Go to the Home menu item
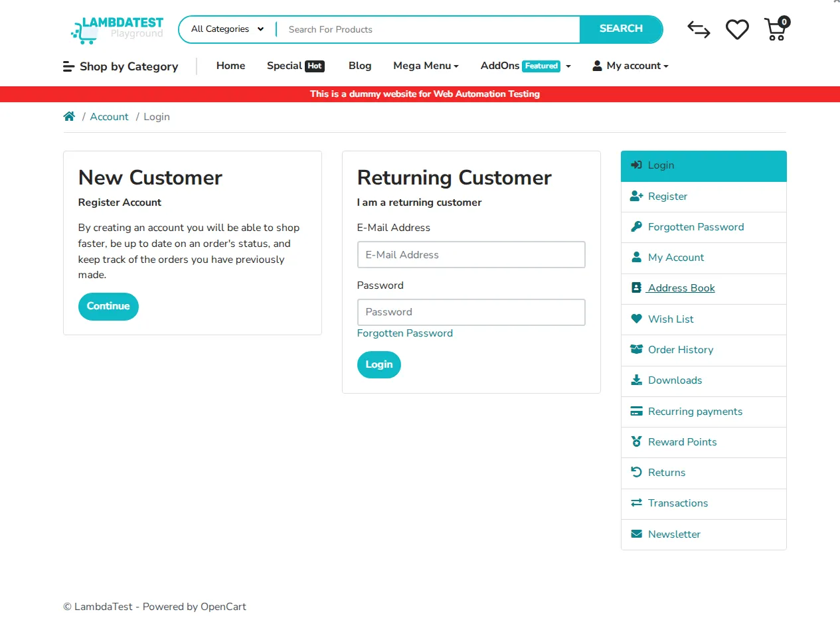Image resolution: width=840 pixels, height=626 pixels. click(230, 66)
